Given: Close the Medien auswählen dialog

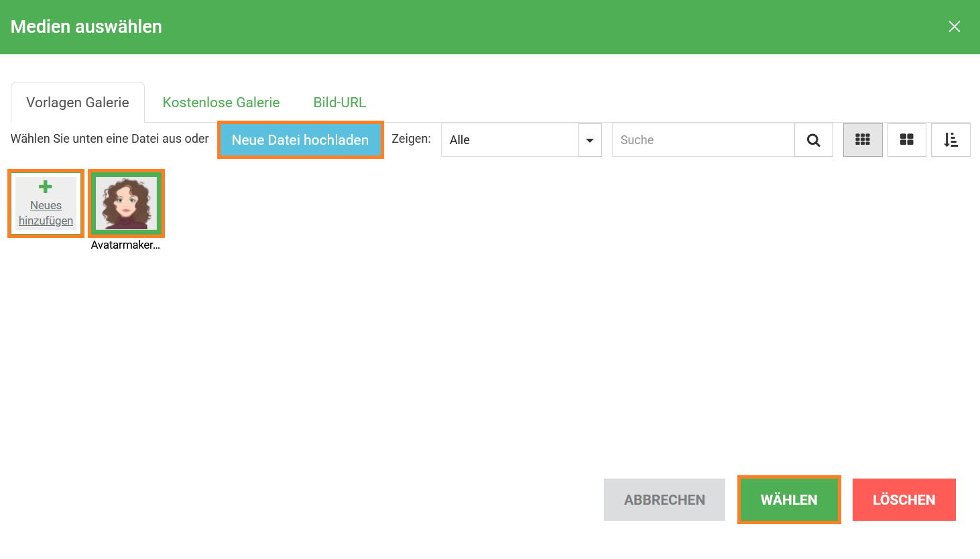Looking at the screenshot, I should coord(954,27).
